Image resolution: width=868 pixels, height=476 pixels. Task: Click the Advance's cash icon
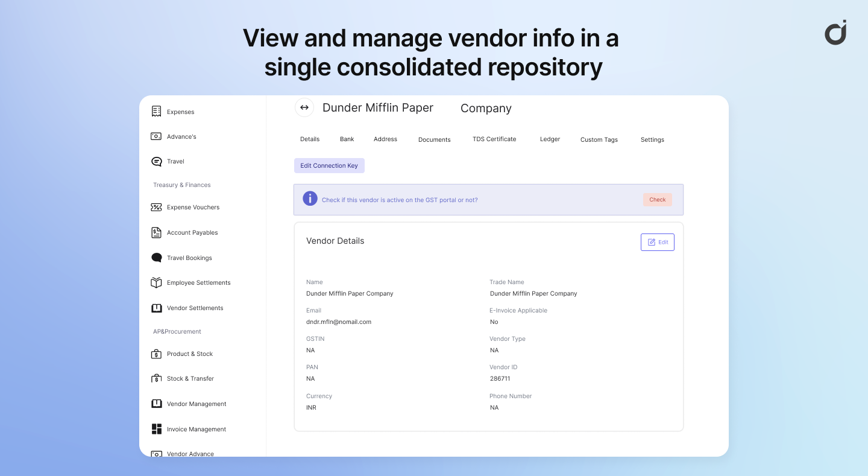157,136
